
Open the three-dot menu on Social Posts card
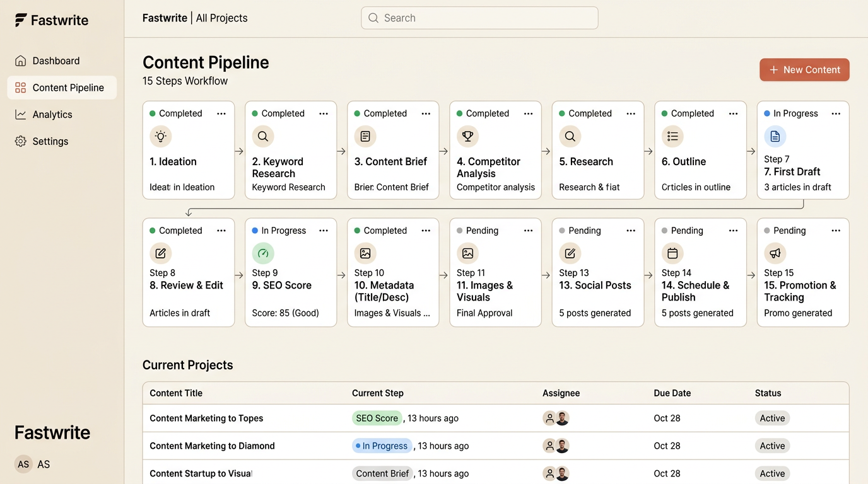click(x=631, y=231)
